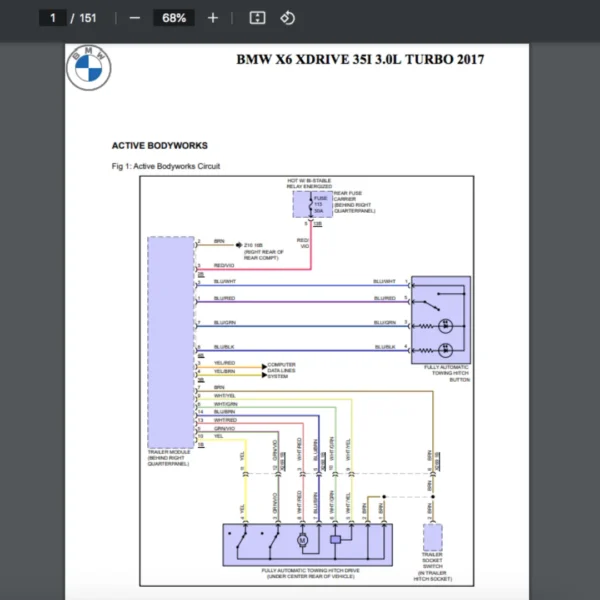Click the zoom in plus button
600x600 pixels.
coord(212,18)
